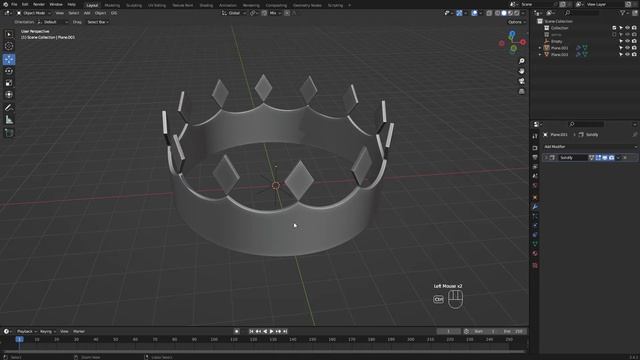The width and height of the screenshot is (640, 360).
Task: Open the Add Modifier dropdown
Action: coord(590,147)
